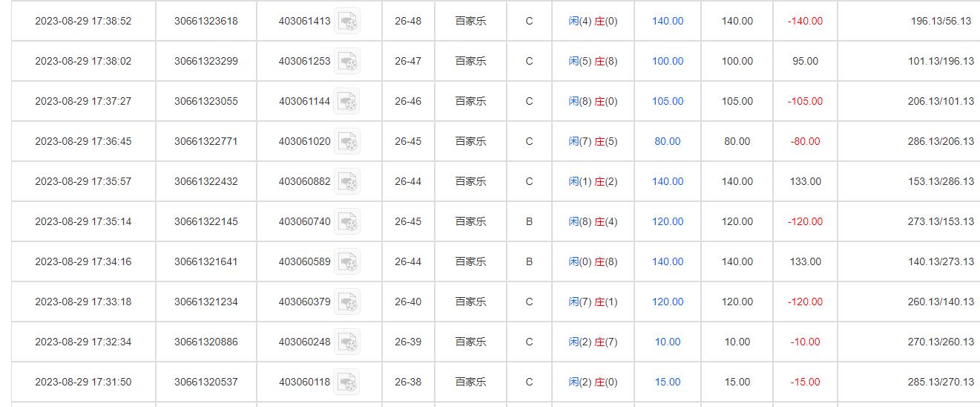Click result 闲(8) 庄(4) cell
The image size is (980, 407).
pos(593,222)
